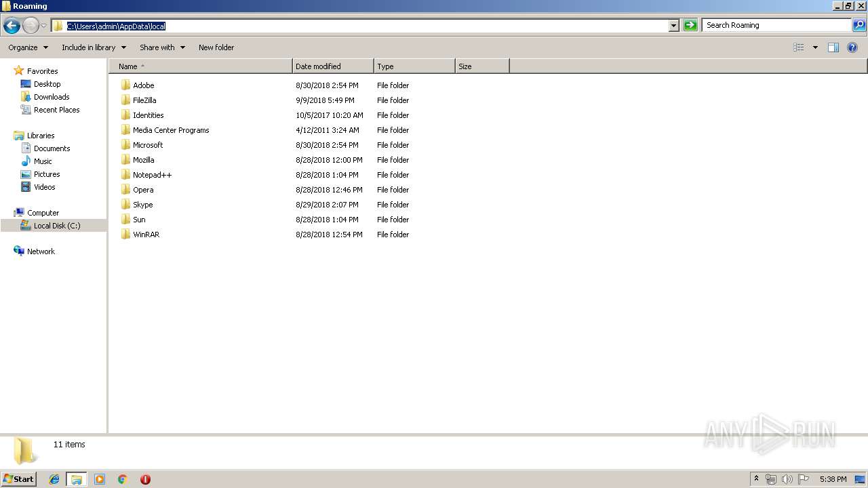This screenshot has height=488, width=868.
Task: Open the Documents library
Action: [x=52, y=148]
